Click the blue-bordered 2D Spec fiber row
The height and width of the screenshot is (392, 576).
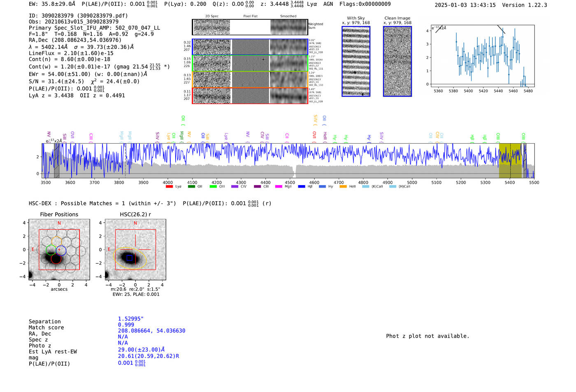pos(212,47)
